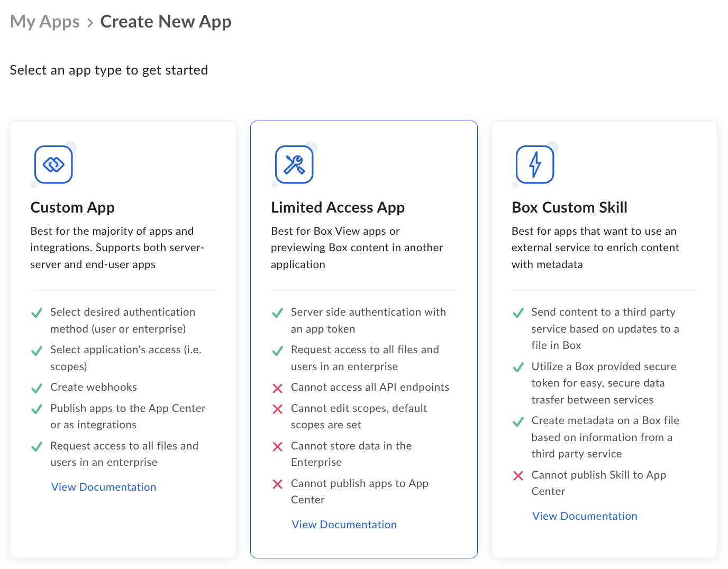Click 'Select desired authentication method' text
The image size is (728, 569).
pos(123,320)
